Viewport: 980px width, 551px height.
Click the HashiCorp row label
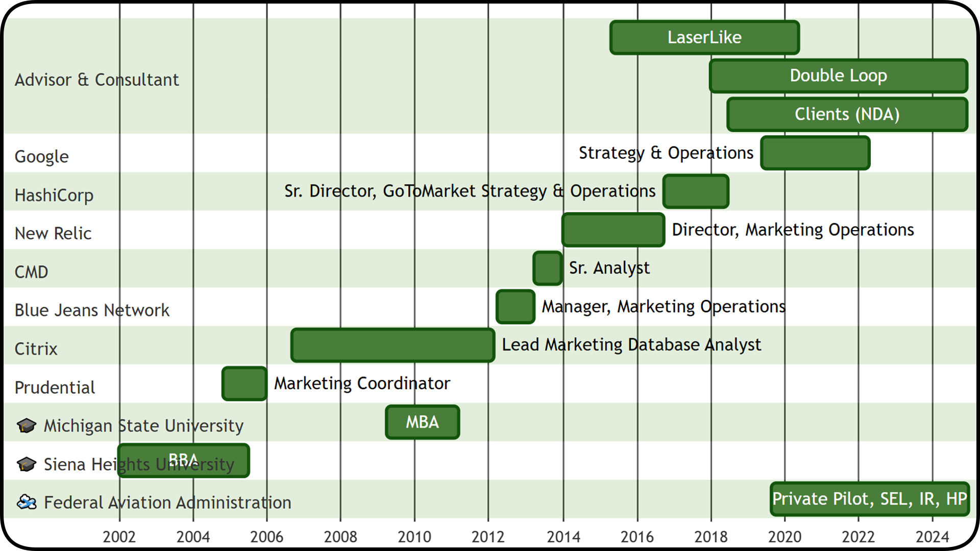pyautogui.click(x=54, y=195)
